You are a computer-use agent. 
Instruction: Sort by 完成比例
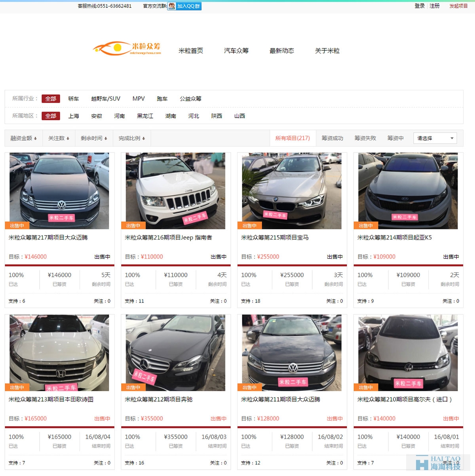[132, 138]
